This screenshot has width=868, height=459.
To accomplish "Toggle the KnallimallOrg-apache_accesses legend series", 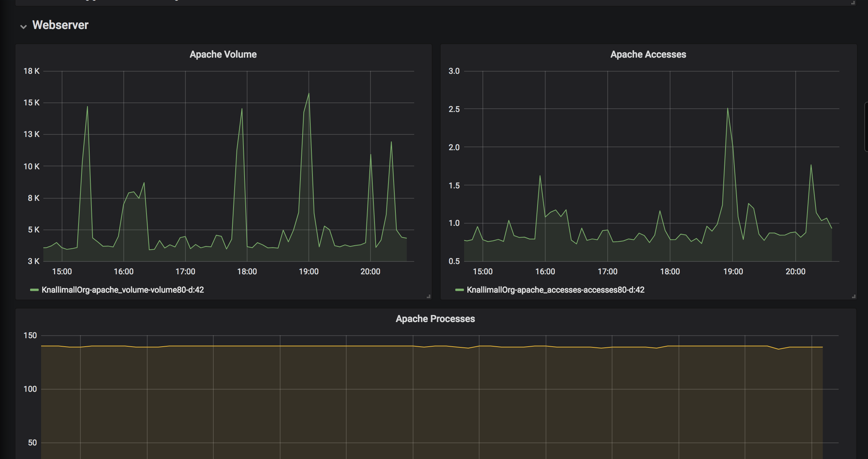I will pyautogui.click(x=556, y=290).
